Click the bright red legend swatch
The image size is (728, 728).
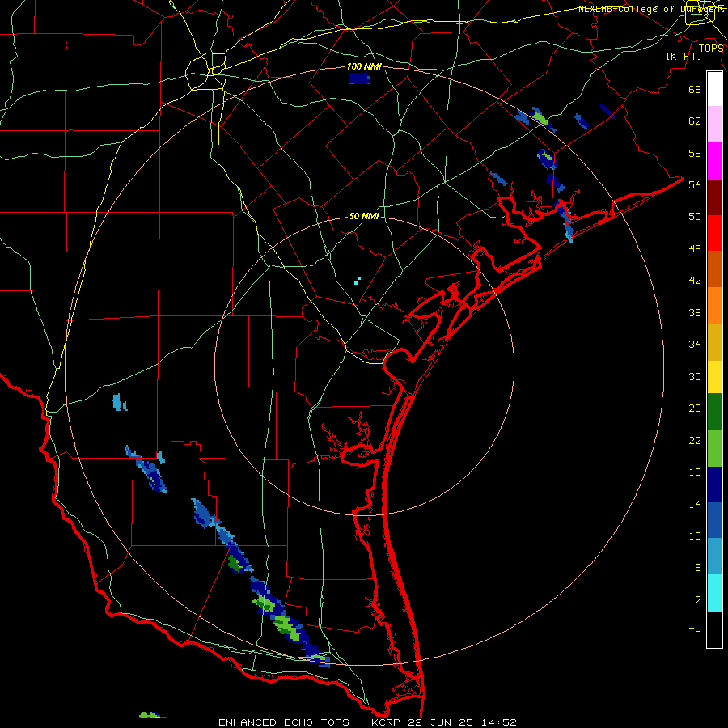point(714,233)
